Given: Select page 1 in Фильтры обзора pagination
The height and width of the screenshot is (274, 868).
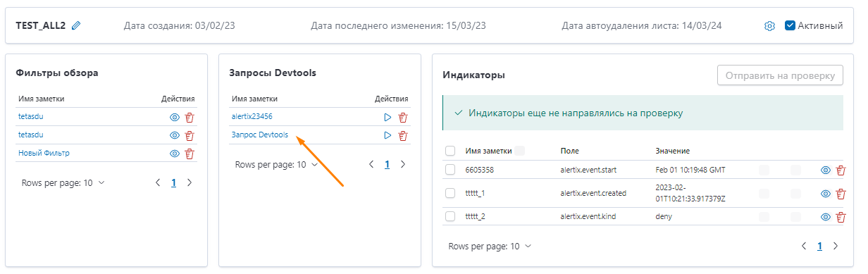Looking at the screenshot, I should click(x=173, y=182).
